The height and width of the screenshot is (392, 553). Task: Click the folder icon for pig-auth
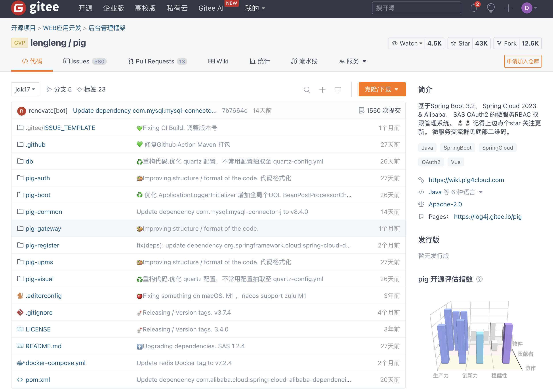(20, 178)
